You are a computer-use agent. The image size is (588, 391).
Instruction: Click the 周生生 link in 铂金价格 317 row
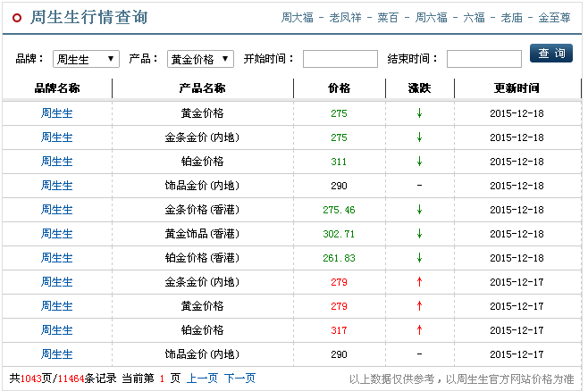[56, 330]
